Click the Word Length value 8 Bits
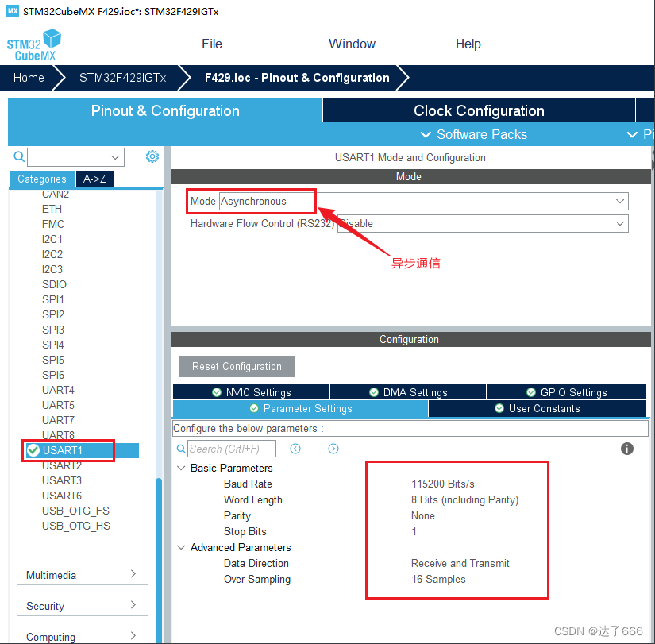 [x=465, y=499]
